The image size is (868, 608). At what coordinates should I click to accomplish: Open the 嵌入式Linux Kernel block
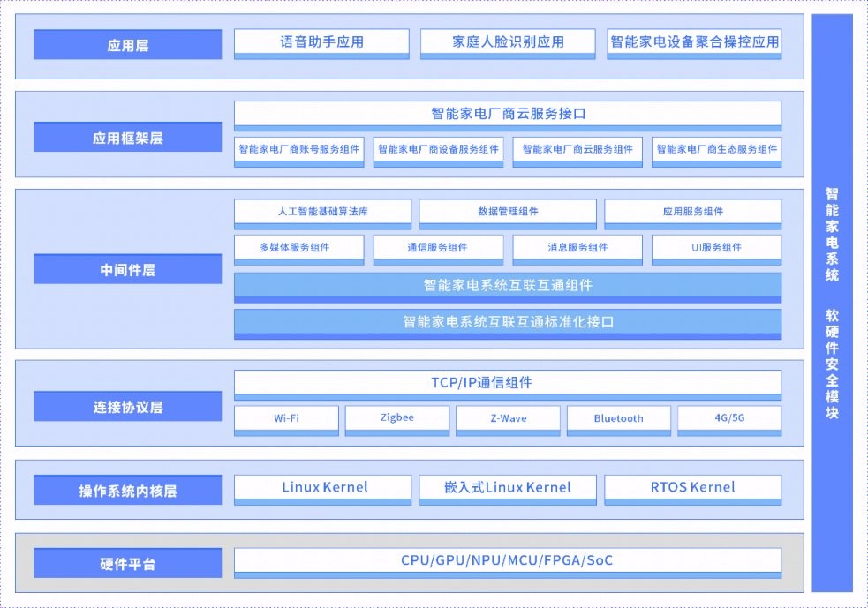tap(507, 487)
